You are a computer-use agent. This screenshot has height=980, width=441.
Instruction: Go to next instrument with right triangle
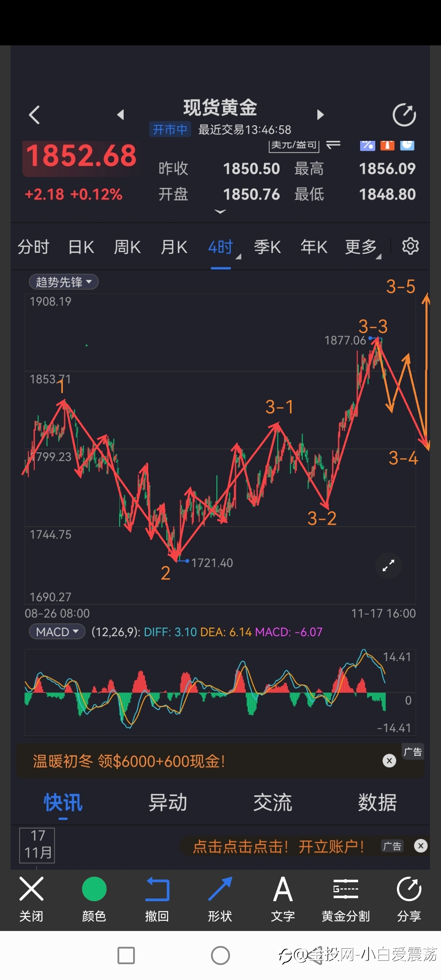(321, 115)
